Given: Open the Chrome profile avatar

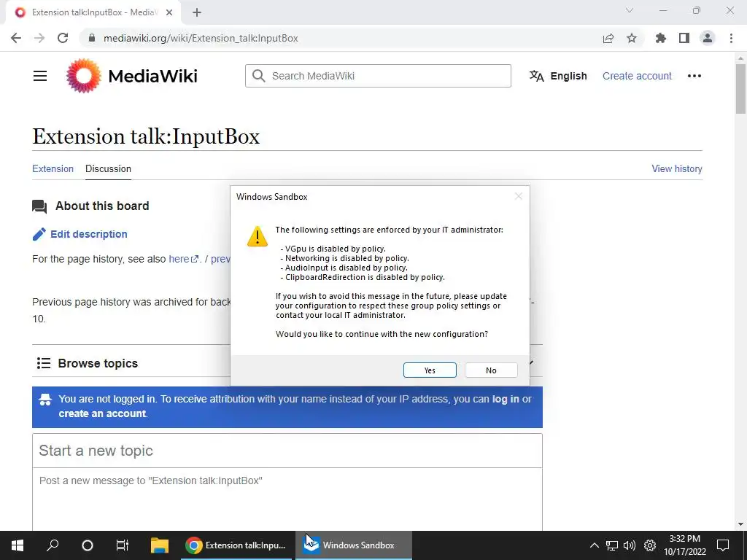Looking at the screenshot, I should pyautogui.click(x=708, y=38).
